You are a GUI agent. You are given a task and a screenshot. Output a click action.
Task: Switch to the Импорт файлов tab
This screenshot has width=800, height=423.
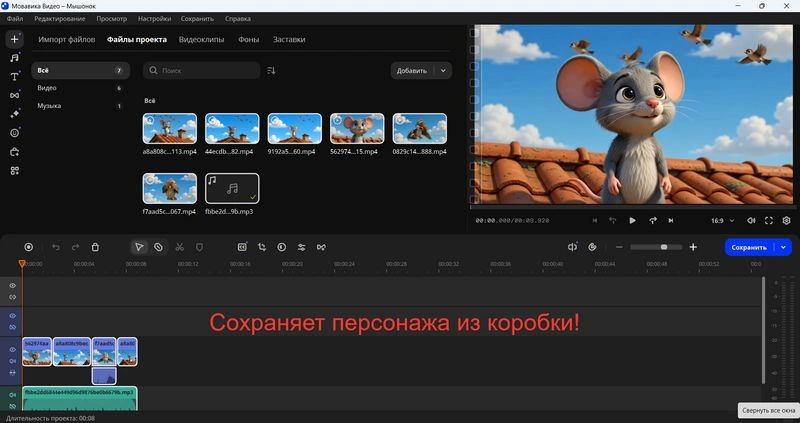coord(67,39)
